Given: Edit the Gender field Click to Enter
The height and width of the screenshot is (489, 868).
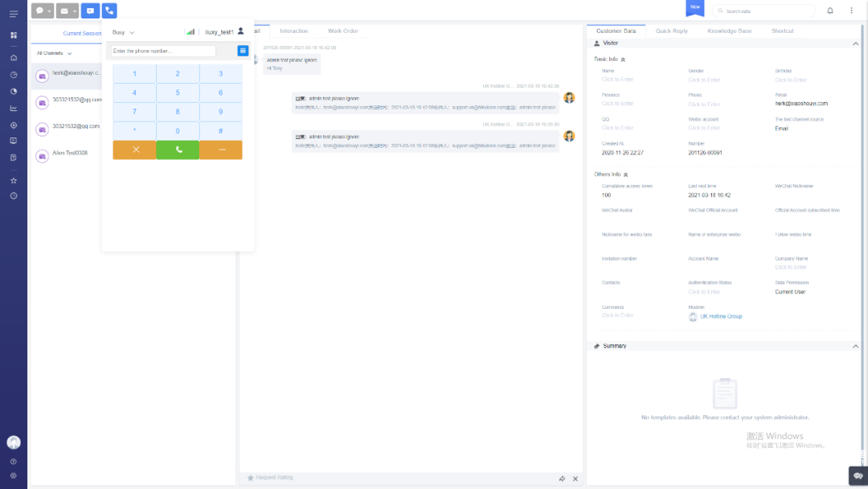Looking at the screenshot, I should coord(703,80).
